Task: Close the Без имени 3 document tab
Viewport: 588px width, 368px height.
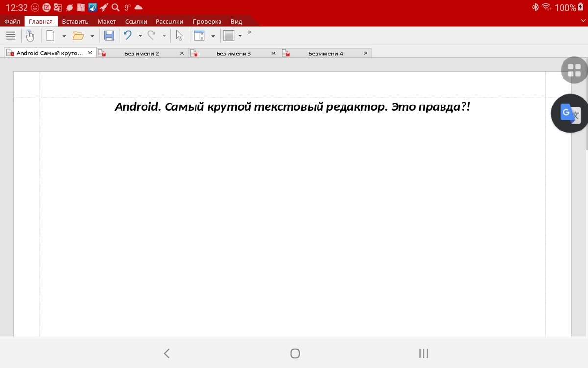Action: [273, 53]
